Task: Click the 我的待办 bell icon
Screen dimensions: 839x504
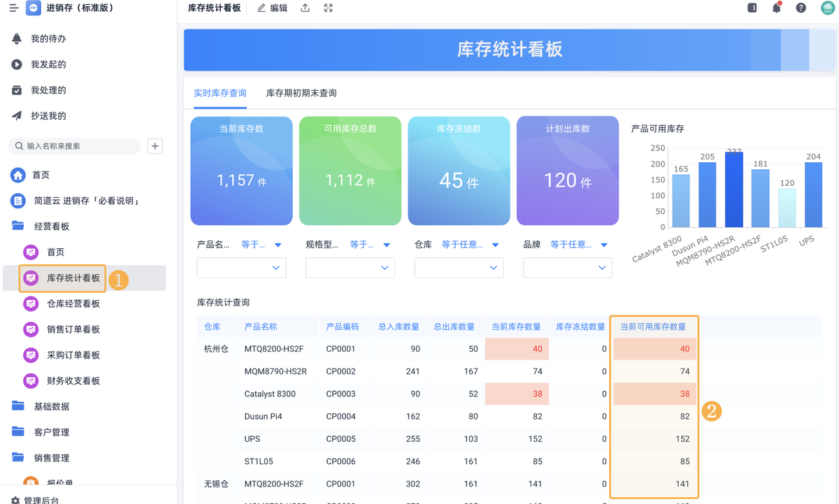Action: pyautogui.click(x=17, y=38)
